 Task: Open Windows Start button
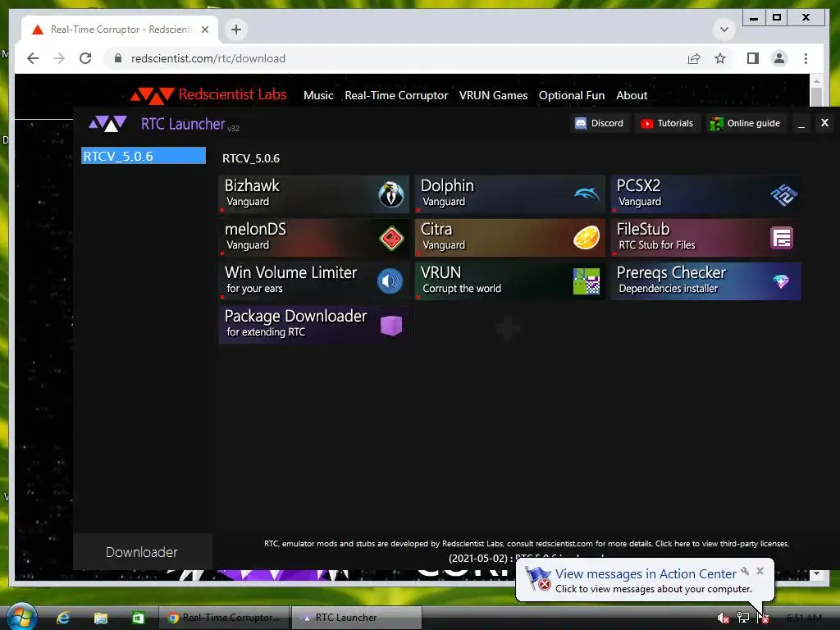click(x=21, y=617)
